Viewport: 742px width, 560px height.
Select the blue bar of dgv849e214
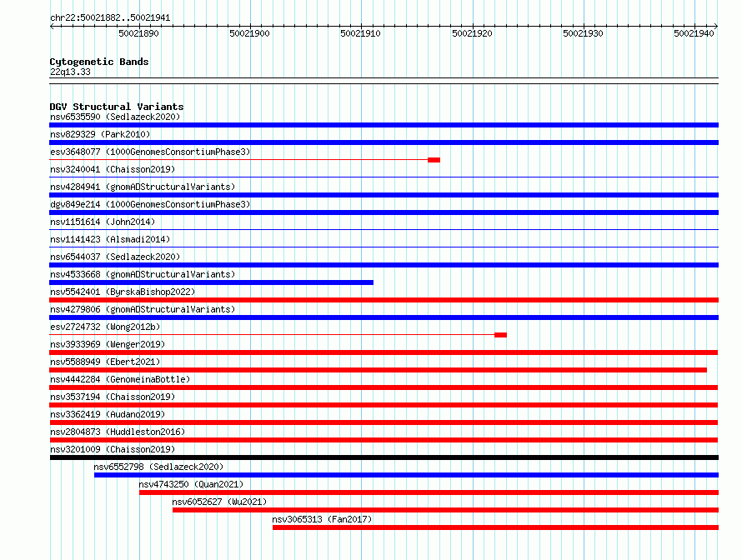(384, 212)
